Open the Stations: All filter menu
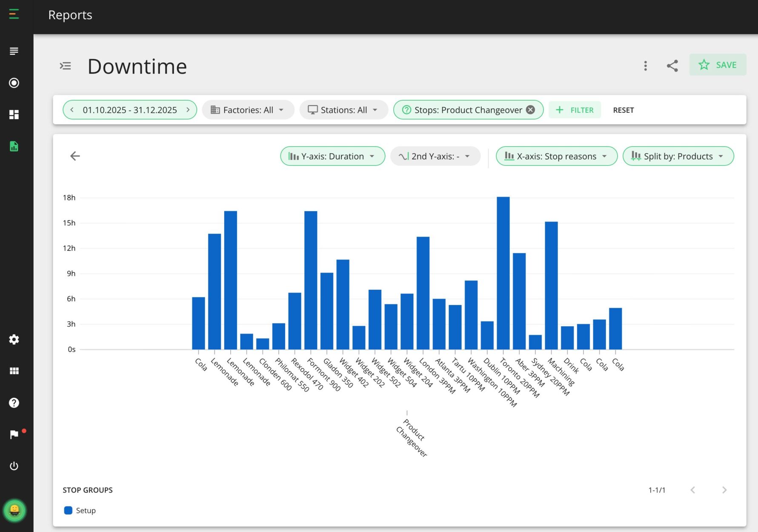This screenshot has width=758, height=532. pos(343,109)
